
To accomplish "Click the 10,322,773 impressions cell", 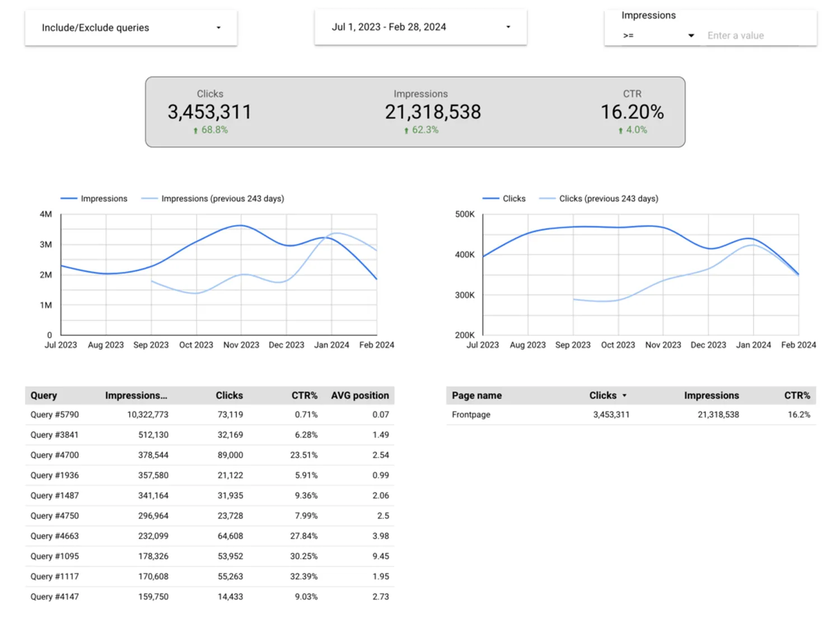I will (148, 415).
